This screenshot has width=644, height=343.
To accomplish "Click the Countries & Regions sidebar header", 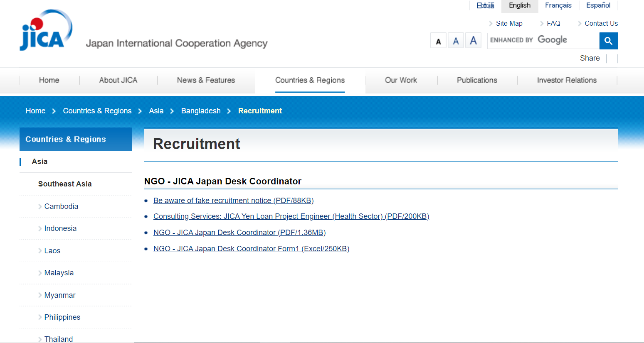I will 76,139.
